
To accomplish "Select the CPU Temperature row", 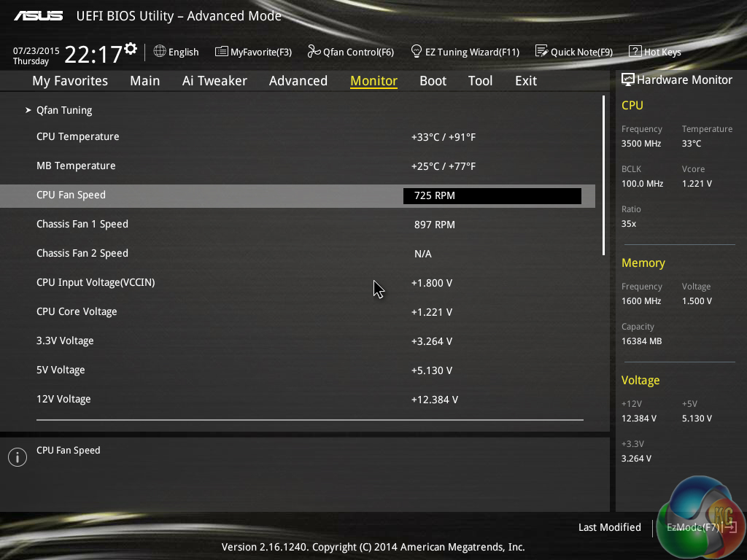I will coord(298,136).
